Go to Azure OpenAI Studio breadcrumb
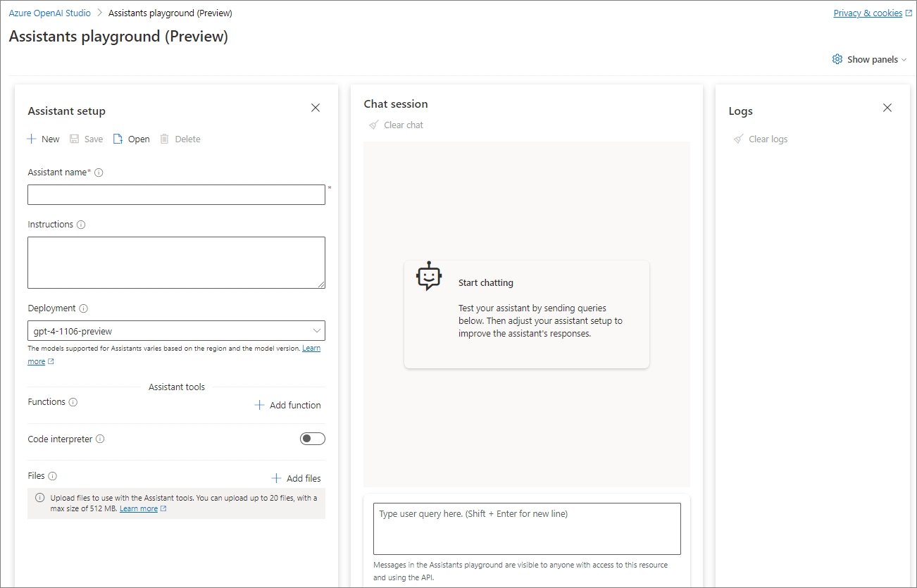 [50, 13]
